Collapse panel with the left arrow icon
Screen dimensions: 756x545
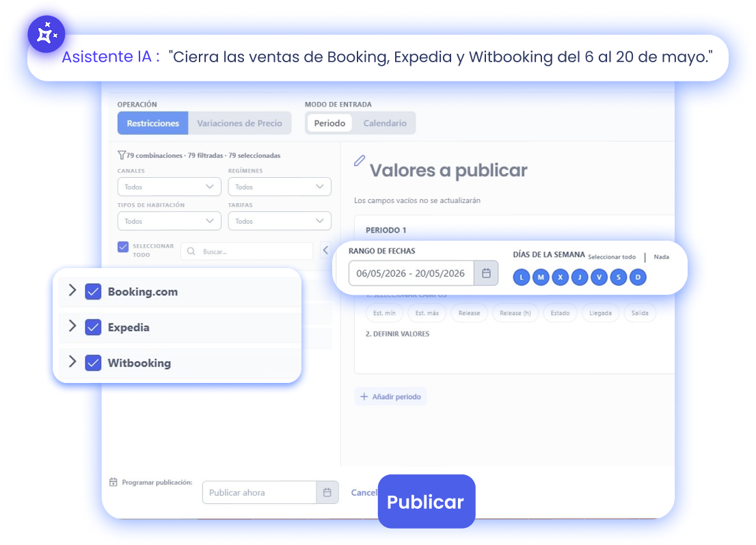coord(326,250)
